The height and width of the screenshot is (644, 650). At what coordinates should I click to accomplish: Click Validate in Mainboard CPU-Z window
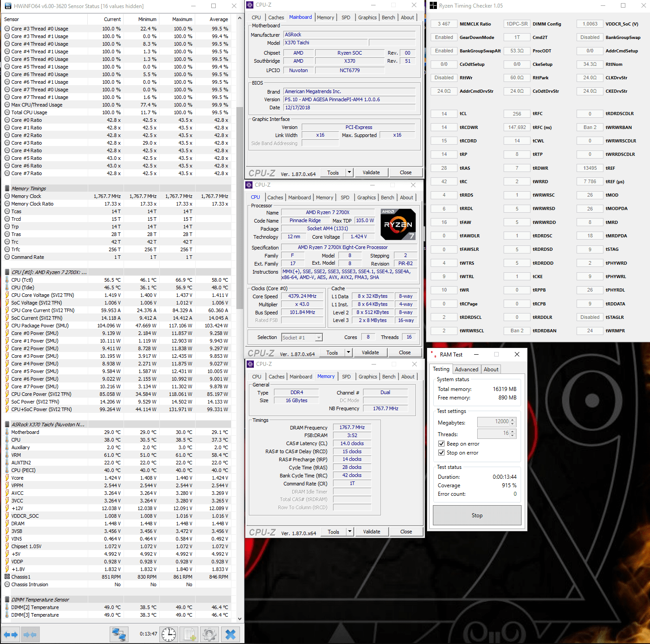[371, 172]
